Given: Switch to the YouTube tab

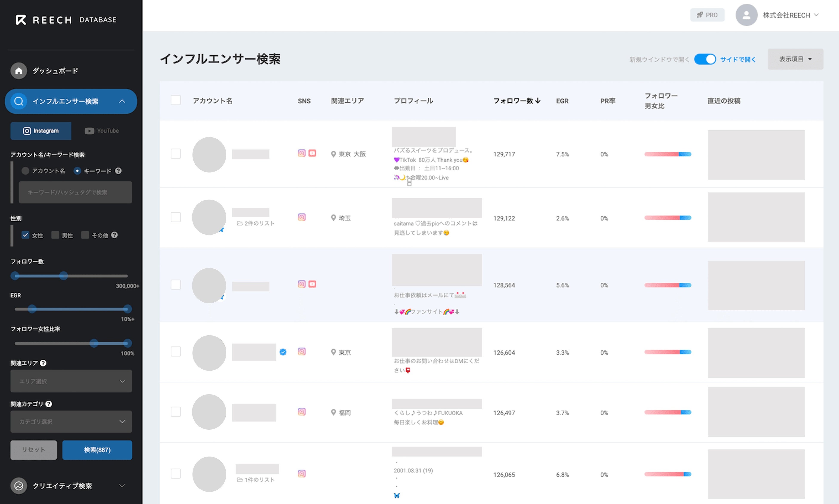Looking at the screenshot, I should 102,131.
